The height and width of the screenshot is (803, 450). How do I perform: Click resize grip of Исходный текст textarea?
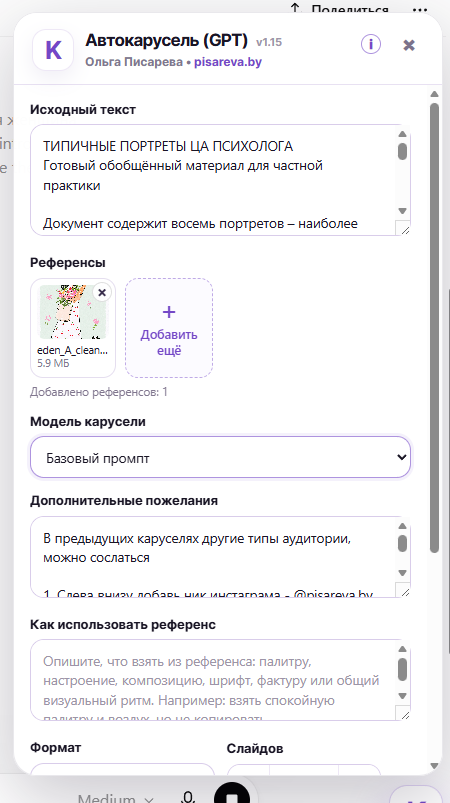coord(405,230)
